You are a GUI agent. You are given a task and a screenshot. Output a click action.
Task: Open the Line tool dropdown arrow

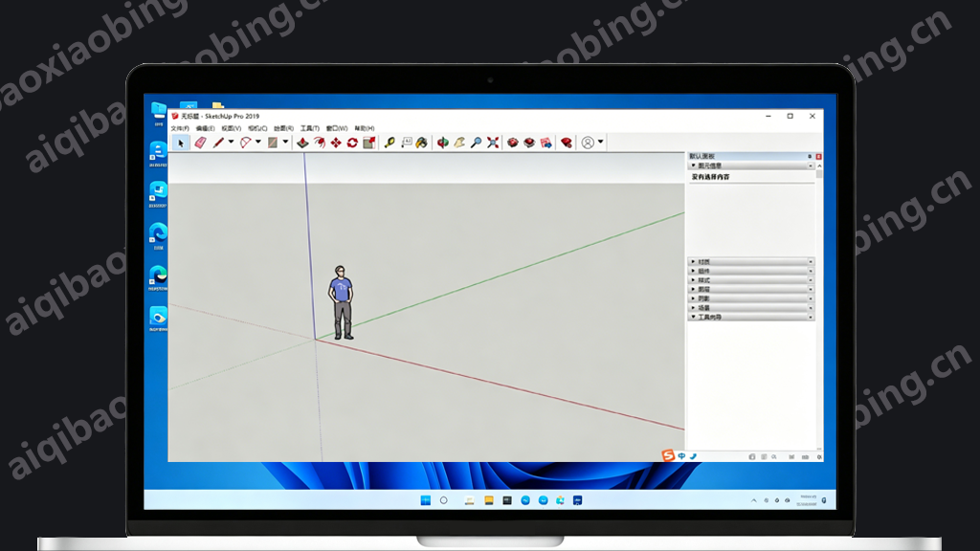(x=232, y=143)
